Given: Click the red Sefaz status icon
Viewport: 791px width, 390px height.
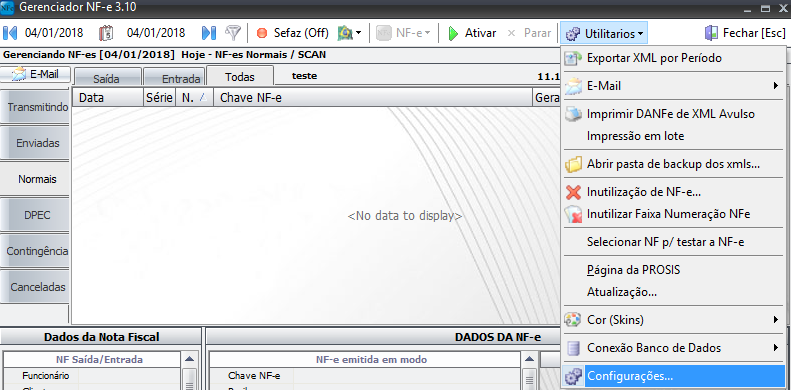Looking at the screenshot, I should pyautogui.click(x=262, y=33).
